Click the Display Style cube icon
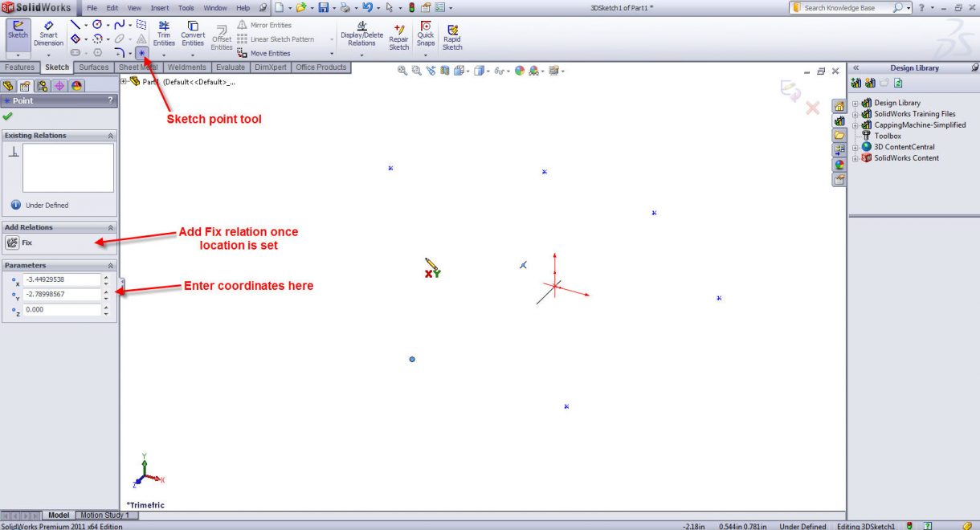The image size is (980, 530). point(479,71)
